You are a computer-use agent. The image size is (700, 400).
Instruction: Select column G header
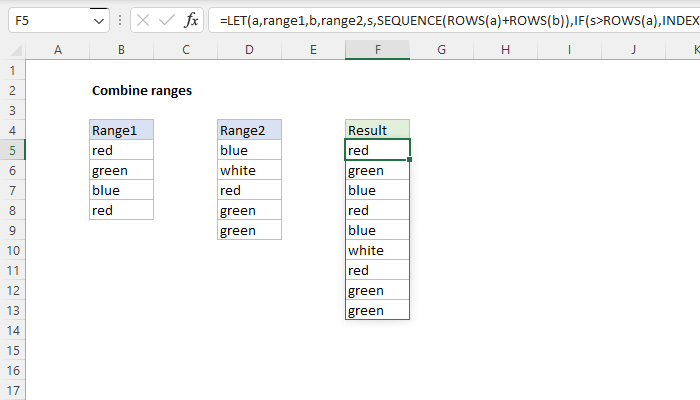(442, 50)
